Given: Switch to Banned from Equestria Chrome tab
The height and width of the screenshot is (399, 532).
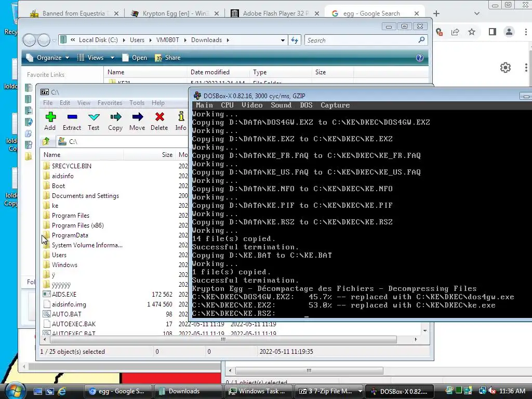Looking at the screenshot, I should [x=74, y=14].
